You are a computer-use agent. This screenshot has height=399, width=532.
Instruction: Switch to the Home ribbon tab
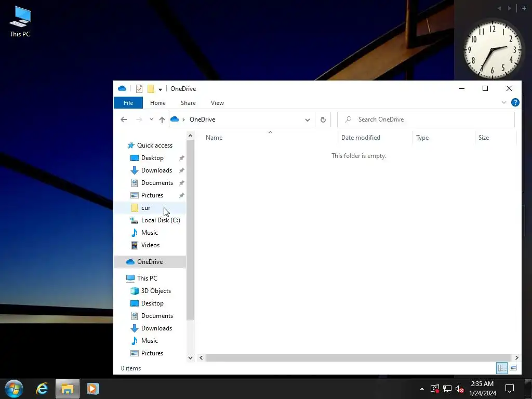tap(158, 103)
